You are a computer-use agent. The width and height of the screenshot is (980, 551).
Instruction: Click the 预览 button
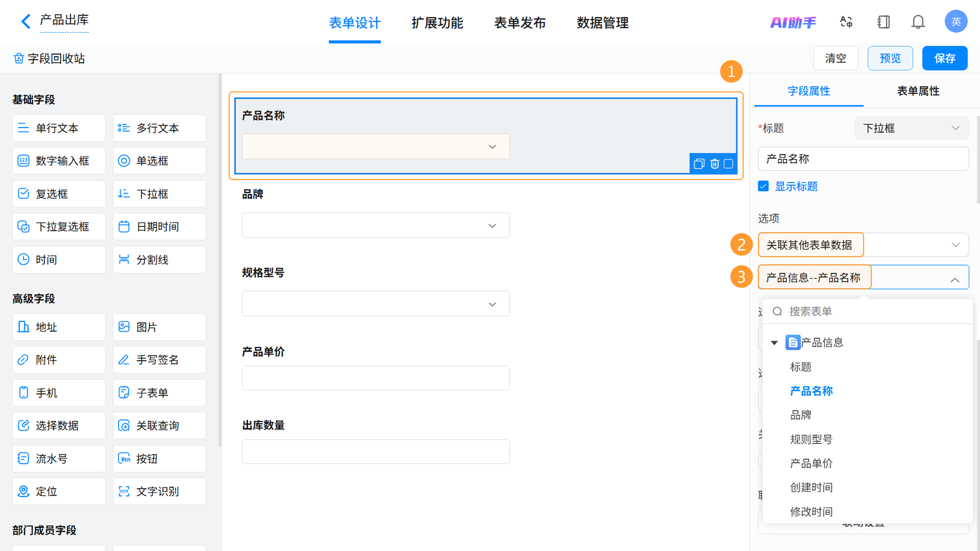[x=890, y=58]
